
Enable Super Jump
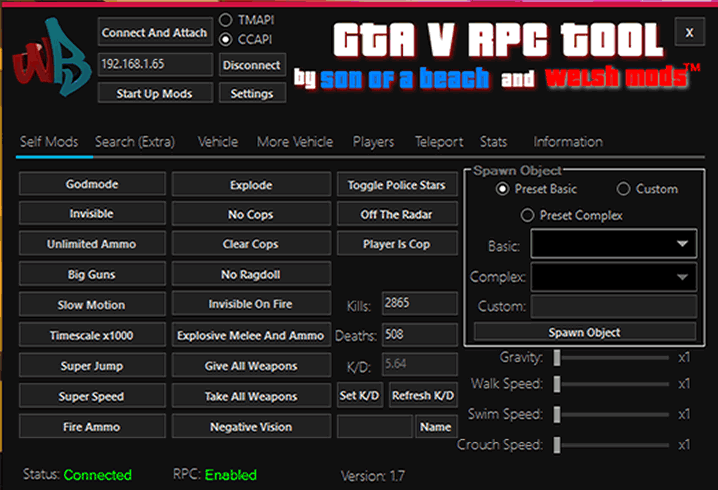[92, 366]
